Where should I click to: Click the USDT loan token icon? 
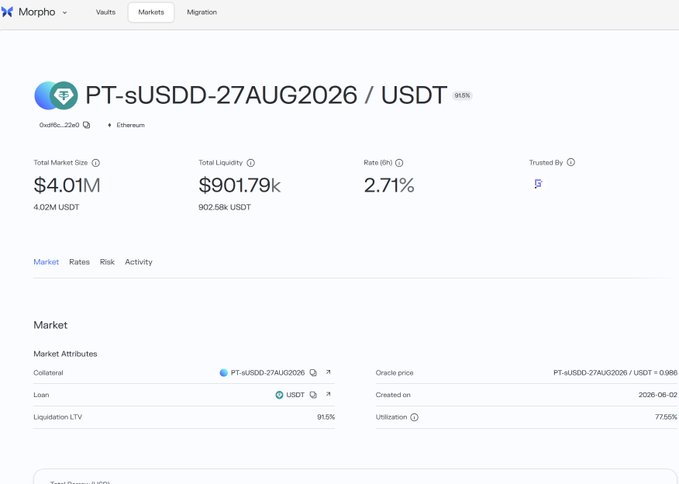pos(279,395)
